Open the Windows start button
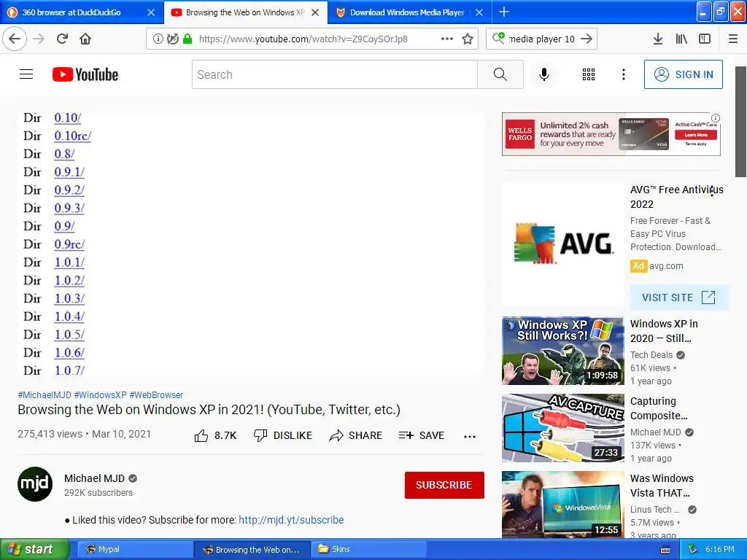Viewport: 747px width, 560px height. tap(34, 549)
